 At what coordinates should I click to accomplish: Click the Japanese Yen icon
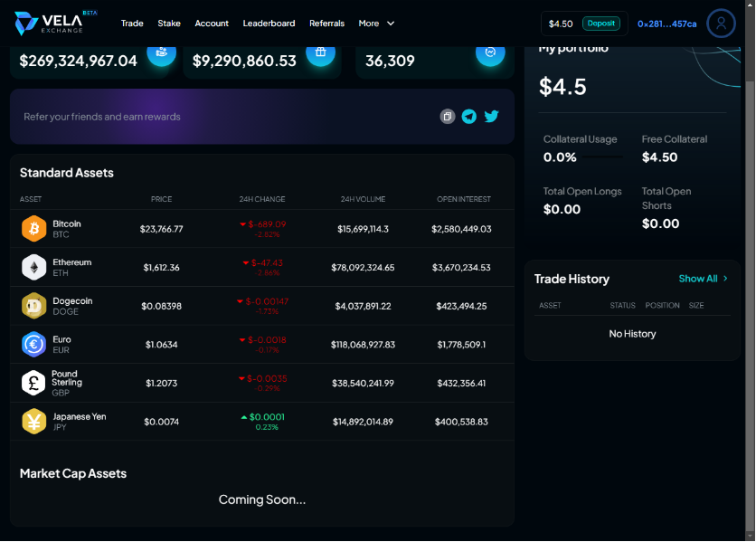coord(33,422)
